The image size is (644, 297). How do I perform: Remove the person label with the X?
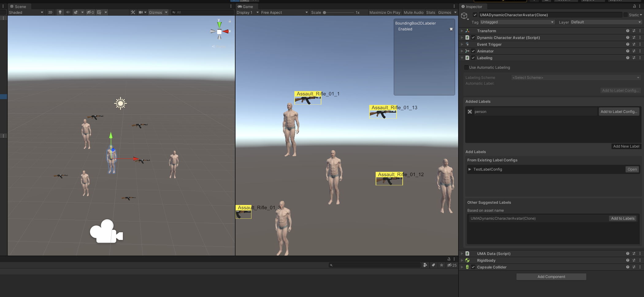[x=470, y=111]
